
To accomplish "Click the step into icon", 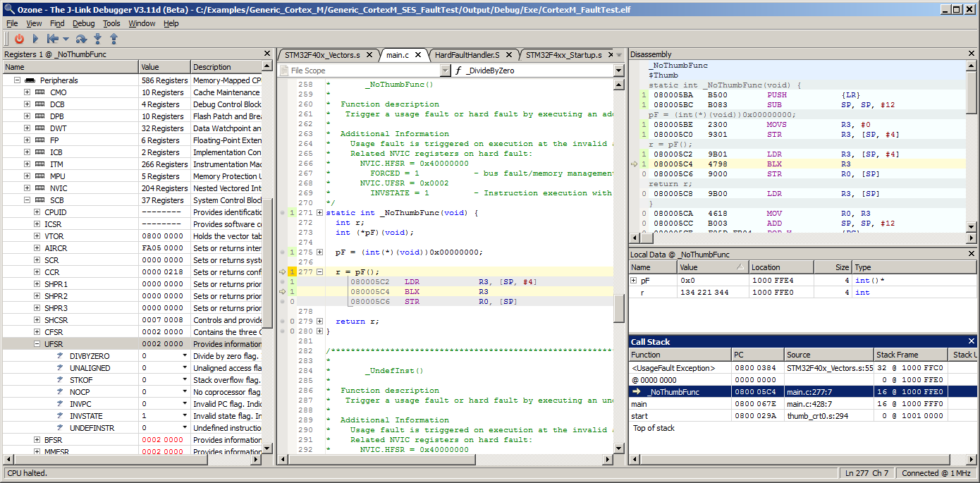I will pos(97,39).
